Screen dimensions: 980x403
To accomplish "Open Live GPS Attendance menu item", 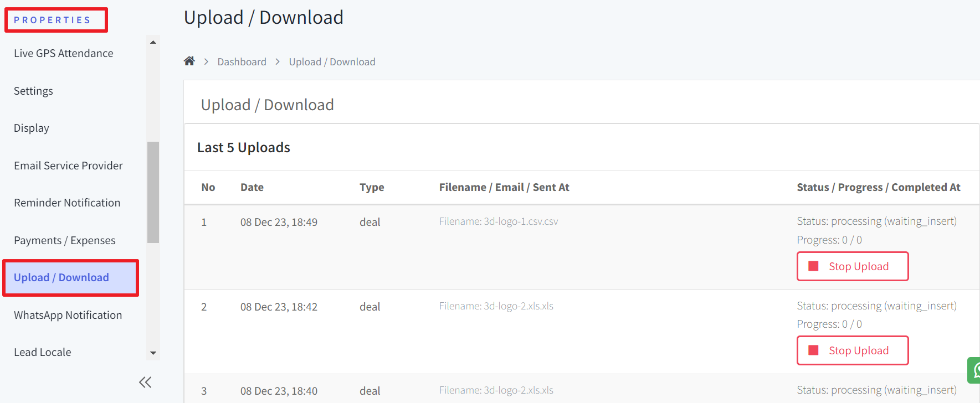I will [64, 53].
